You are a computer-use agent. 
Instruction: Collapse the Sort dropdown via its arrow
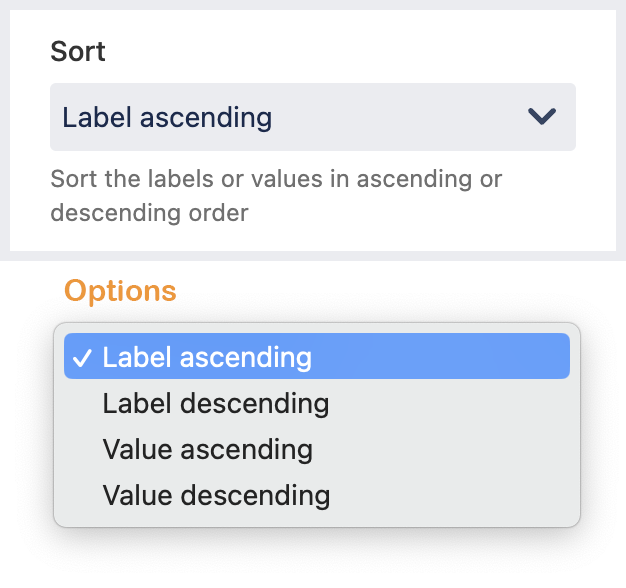click(541, 117)
